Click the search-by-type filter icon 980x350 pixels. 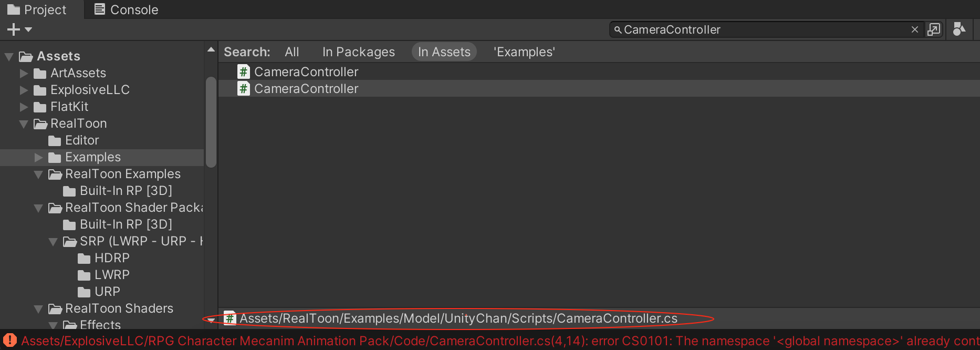click(959, 29)
